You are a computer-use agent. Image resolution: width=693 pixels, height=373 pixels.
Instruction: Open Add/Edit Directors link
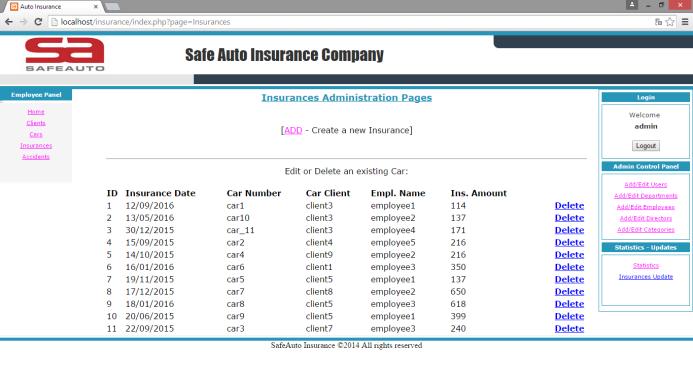pos(646,218)
